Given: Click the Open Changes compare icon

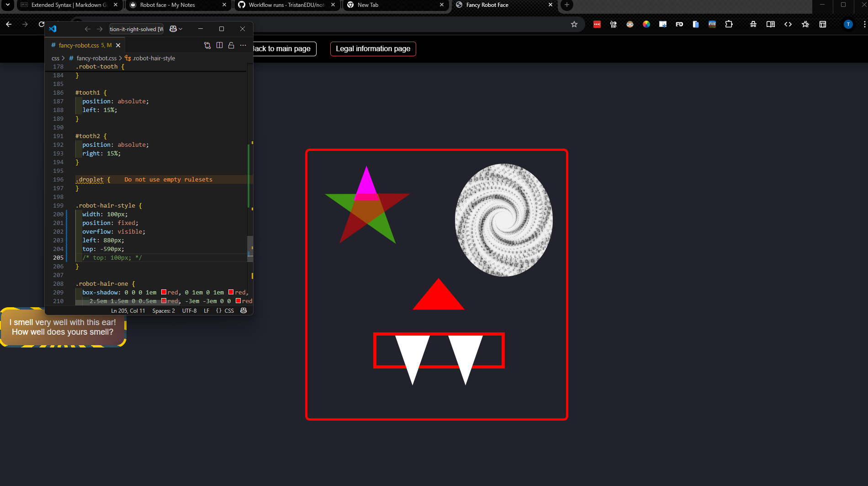Looking at the screenshot, I should pos(207,45).
